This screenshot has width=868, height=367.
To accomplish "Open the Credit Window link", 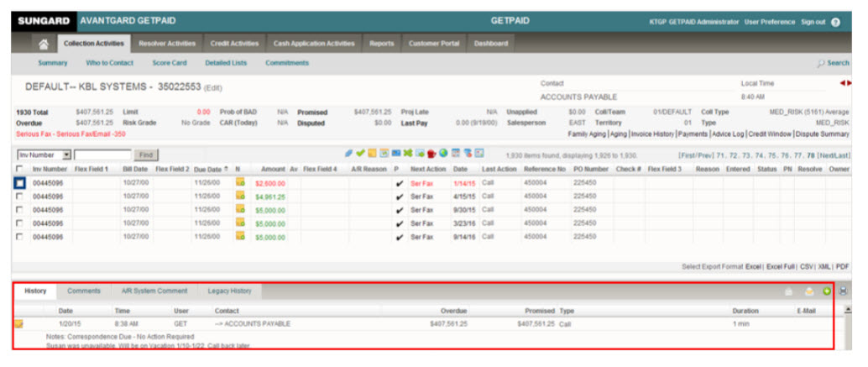I will pos(770,134).
